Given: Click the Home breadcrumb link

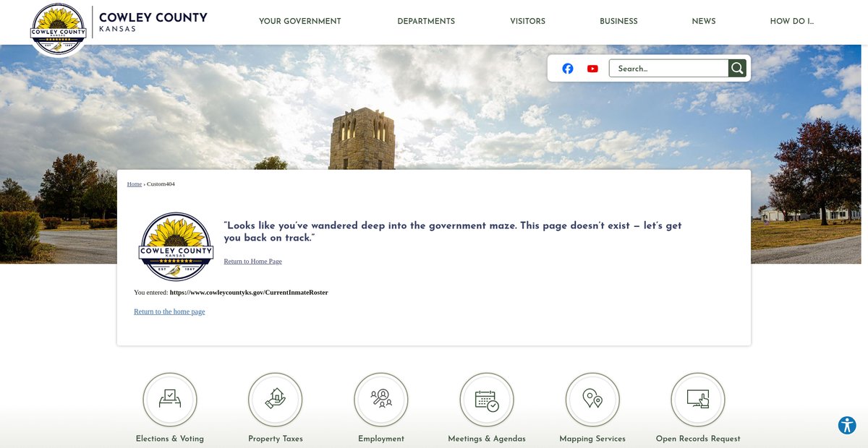Looking at the screenshot, I should (x=135, y=184).
